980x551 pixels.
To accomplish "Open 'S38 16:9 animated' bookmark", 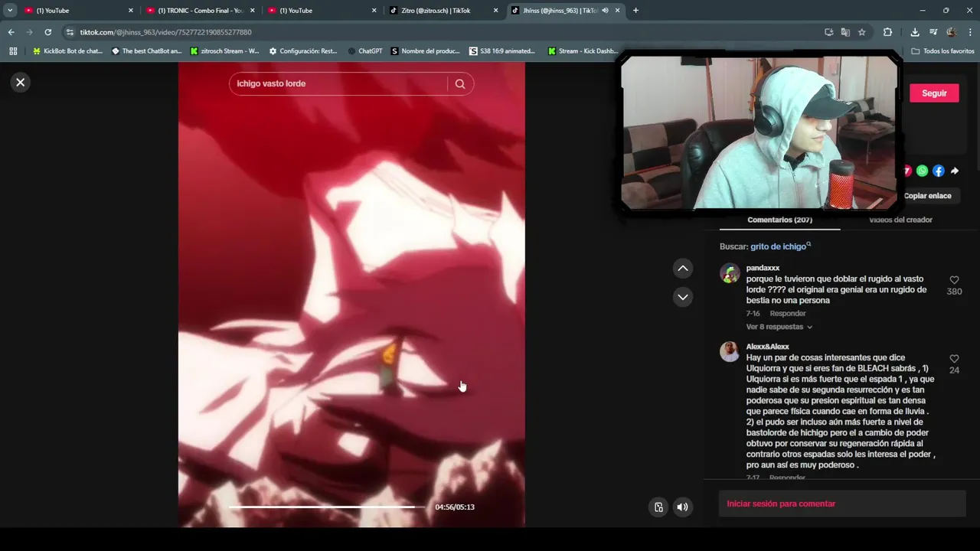I will [502, 51].
